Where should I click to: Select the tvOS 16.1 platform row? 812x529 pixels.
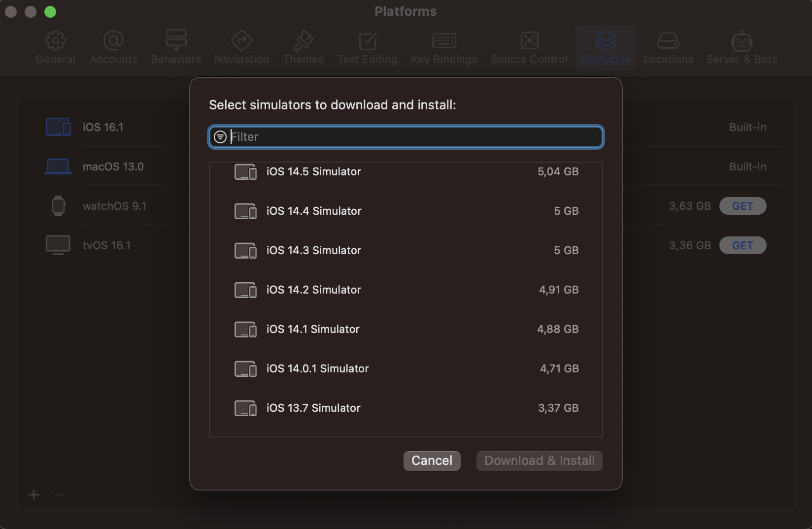tap(406, 245)
